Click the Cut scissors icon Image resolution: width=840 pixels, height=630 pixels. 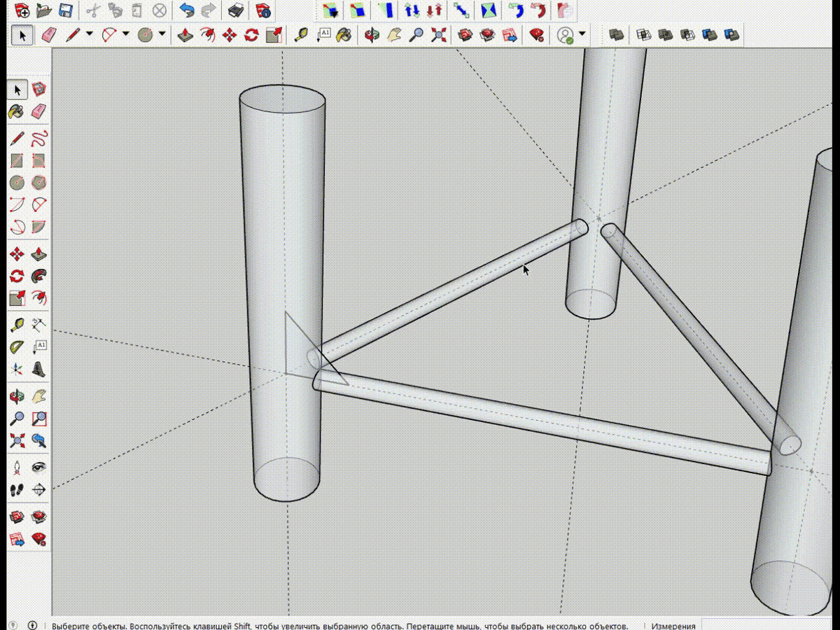(92, 10)
